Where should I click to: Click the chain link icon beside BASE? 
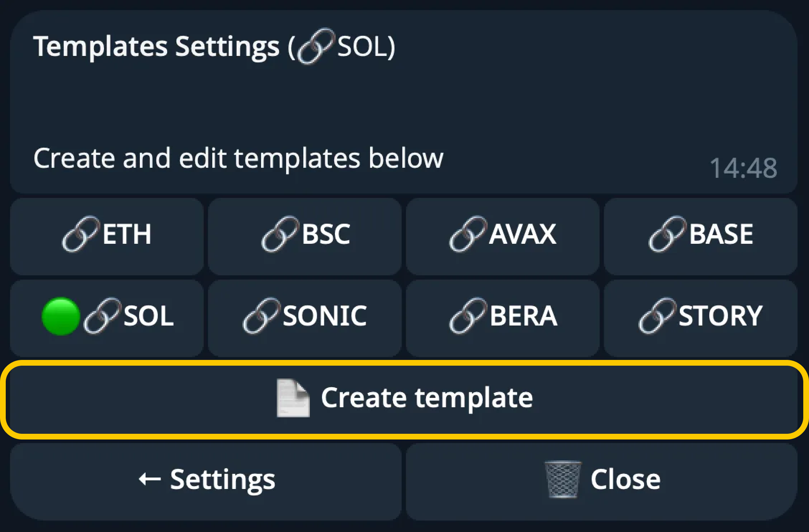click(x=667, y=234)
